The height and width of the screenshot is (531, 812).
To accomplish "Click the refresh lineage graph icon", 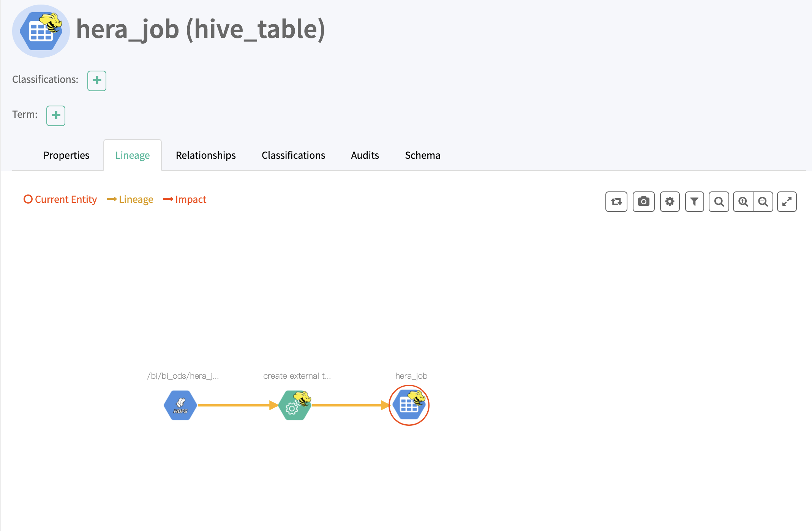I will (x=616, y=202).
